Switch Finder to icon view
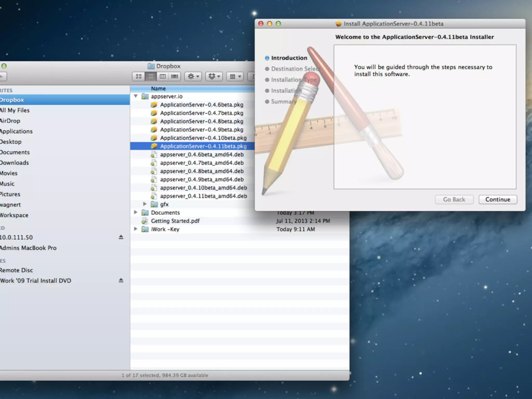Viewport: 532px width, 399px height. 139,76
